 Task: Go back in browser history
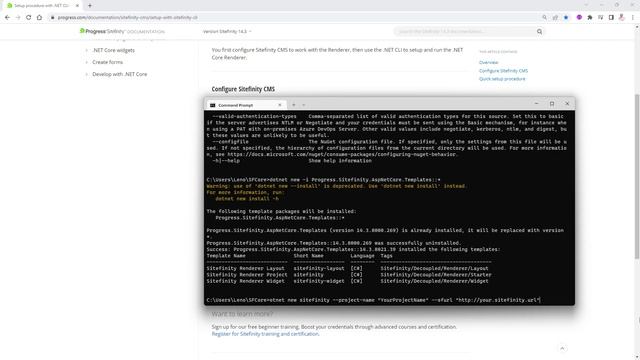[x=7, y=18]
